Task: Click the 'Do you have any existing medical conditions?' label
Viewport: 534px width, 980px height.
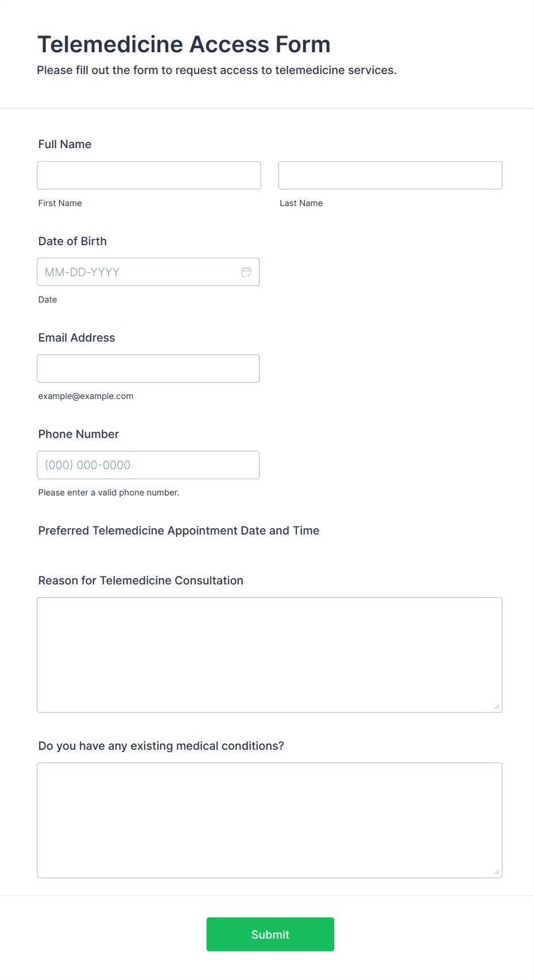Action: click(x=161, y=746)
